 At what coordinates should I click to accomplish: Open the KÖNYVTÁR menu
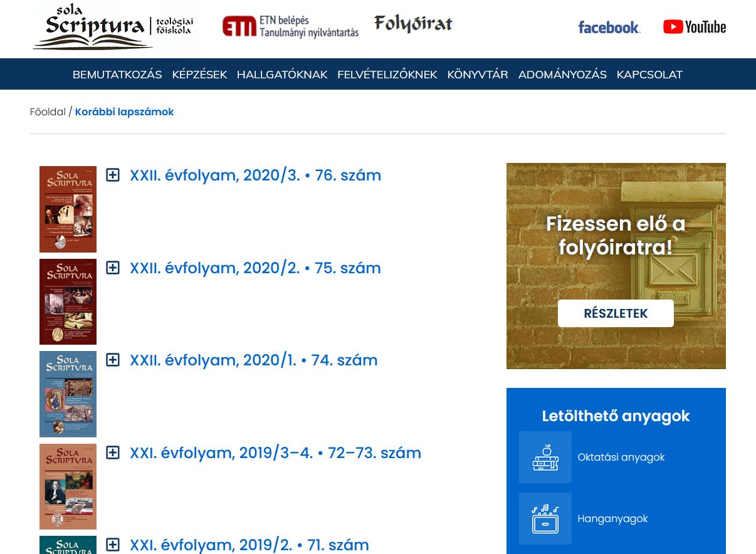478,75
